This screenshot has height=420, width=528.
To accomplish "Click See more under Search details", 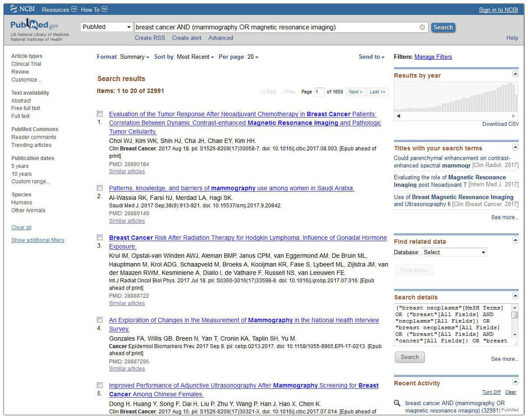I will click(505, 359).
